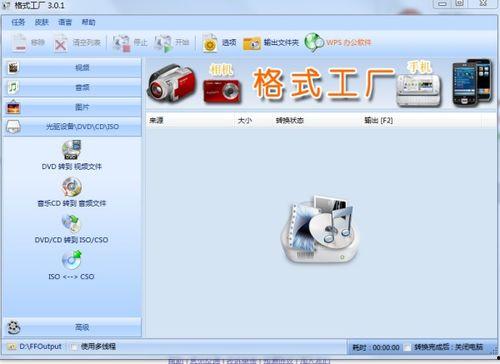This screenshot has height=364, width=500.
Task: Click the 移除 toolbar button
Action: tap(28, 43)
